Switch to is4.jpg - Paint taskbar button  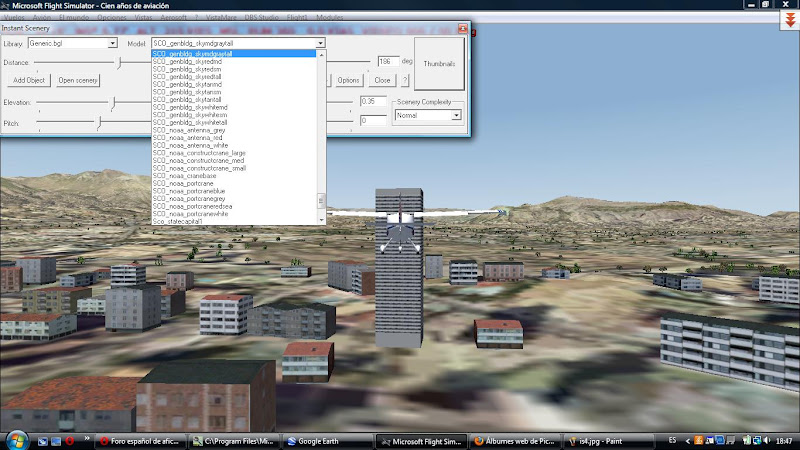pos(609,441)
